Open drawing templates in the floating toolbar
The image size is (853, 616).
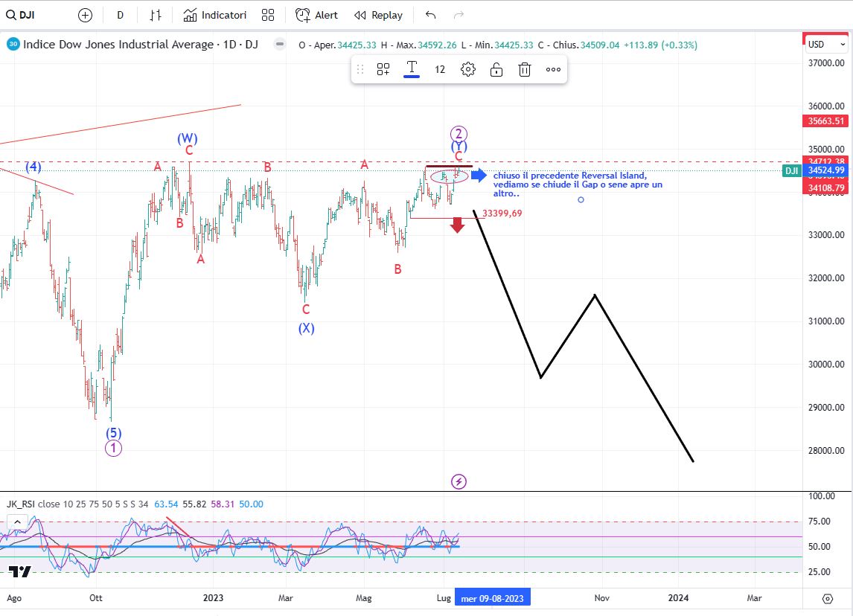coord(383,70)
